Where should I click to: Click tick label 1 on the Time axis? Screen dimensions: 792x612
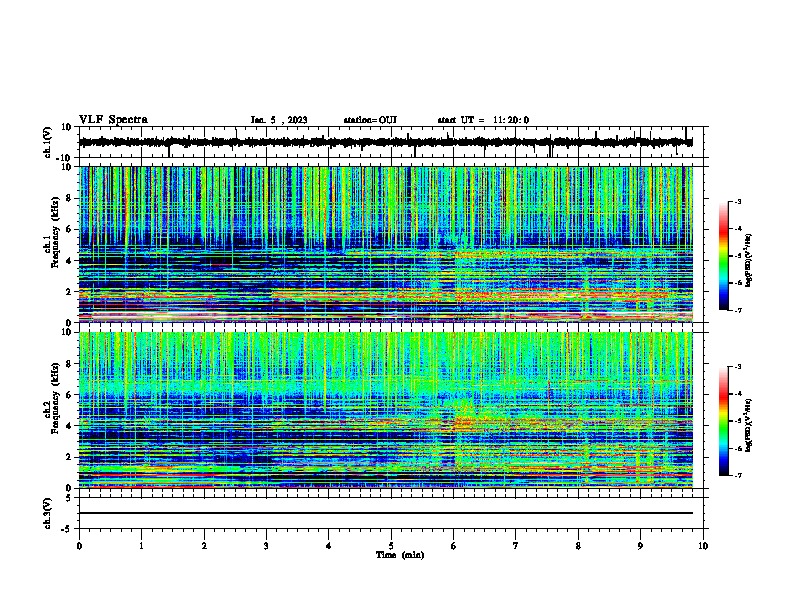[141, 546]
